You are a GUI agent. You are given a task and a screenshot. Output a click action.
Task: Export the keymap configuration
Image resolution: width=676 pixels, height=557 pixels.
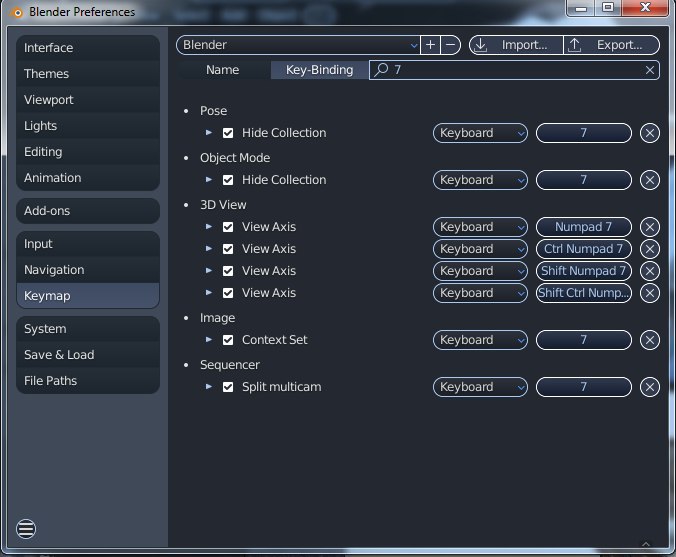point(612,45)
